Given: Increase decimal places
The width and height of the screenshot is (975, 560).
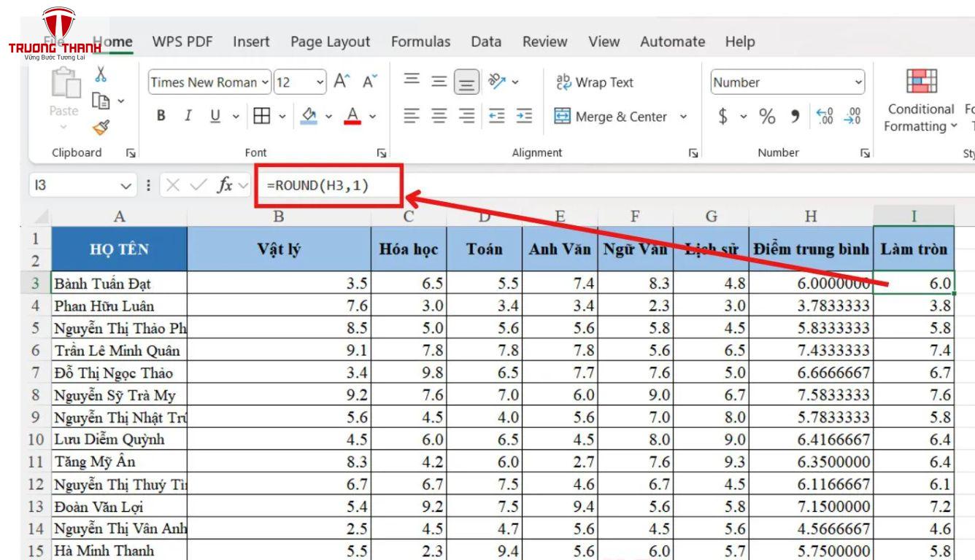Looking at the screenshot, I should 825,117.
